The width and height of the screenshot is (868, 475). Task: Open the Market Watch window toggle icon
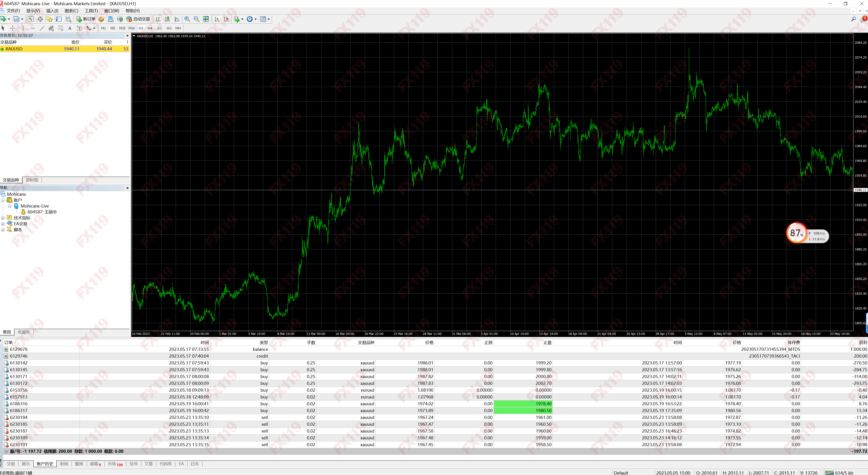tap(31, 19)
